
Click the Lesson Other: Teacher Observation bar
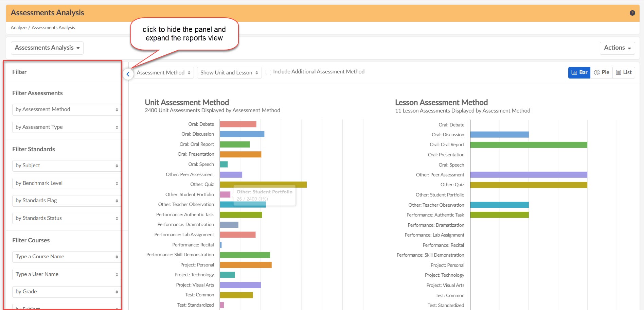500,205
